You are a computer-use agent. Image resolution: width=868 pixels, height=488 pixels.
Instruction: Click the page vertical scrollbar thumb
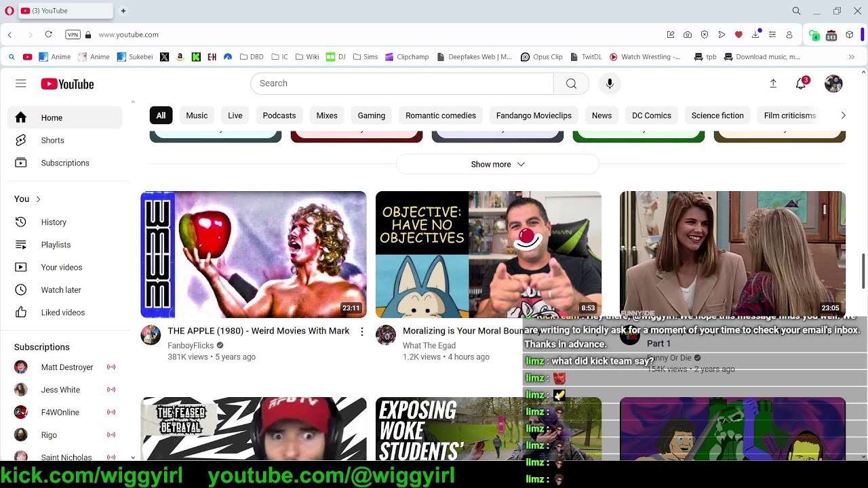click(863, 271)
